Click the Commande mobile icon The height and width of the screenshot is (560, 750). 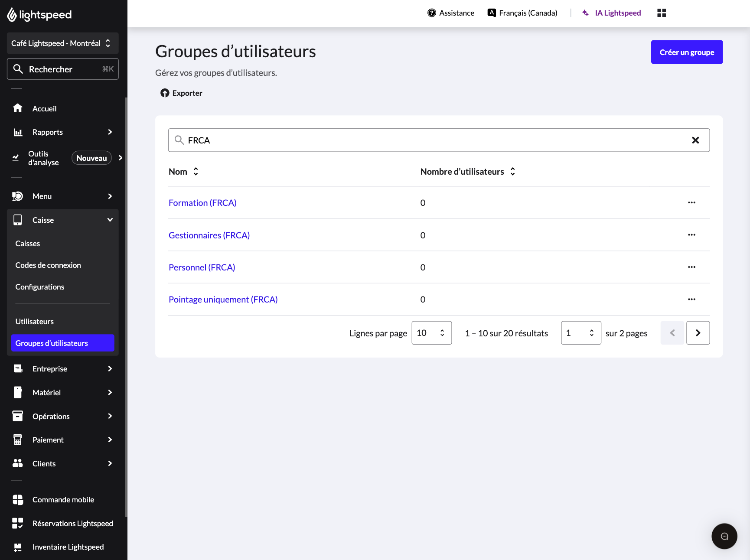(18, 500)
